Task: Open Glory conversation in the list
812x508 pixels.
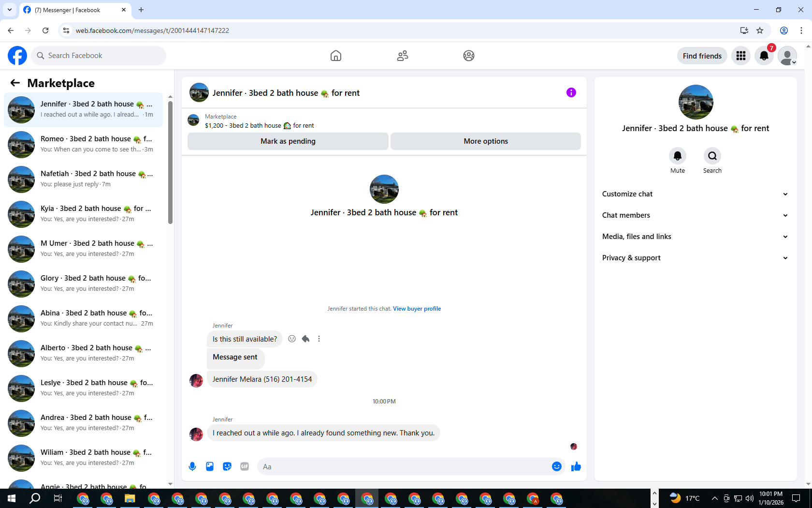Action: [84, 284]
